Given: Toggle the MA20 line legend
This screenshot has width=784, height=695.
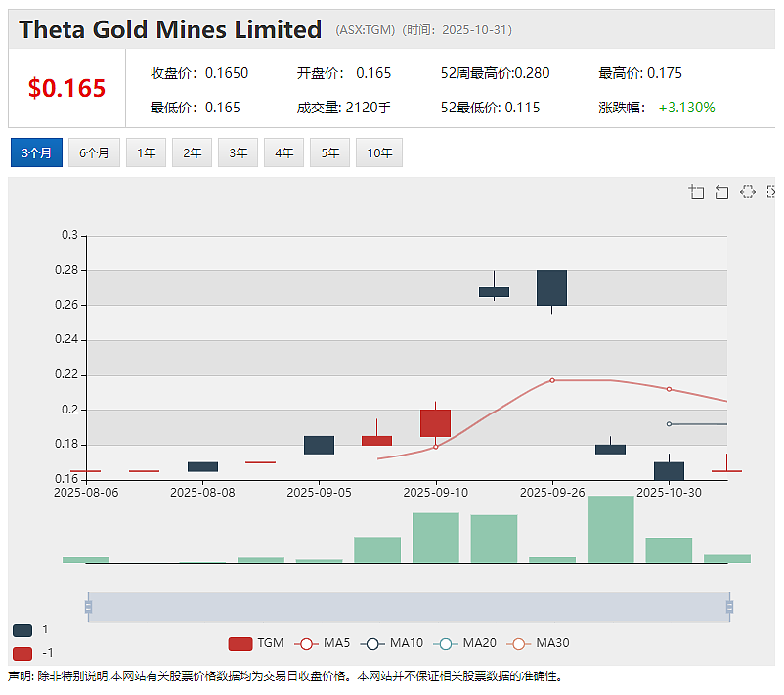Looking at the screenshot, I should [464, 643].
